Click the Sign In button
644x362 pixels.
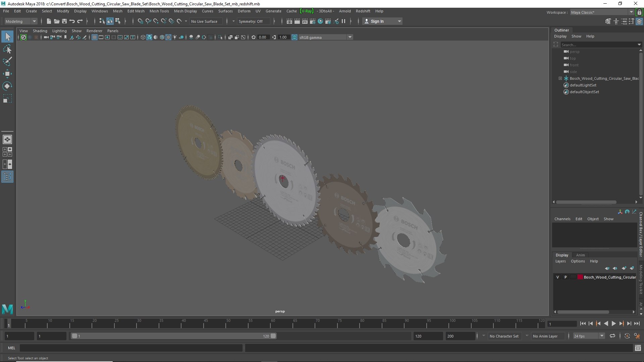tap(382, 21)
